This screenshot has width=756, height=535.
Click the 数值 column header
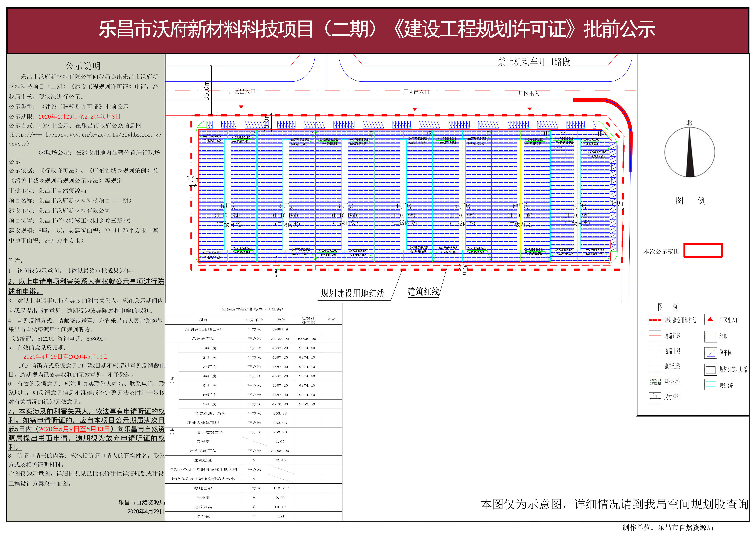[x=281, y=320]
